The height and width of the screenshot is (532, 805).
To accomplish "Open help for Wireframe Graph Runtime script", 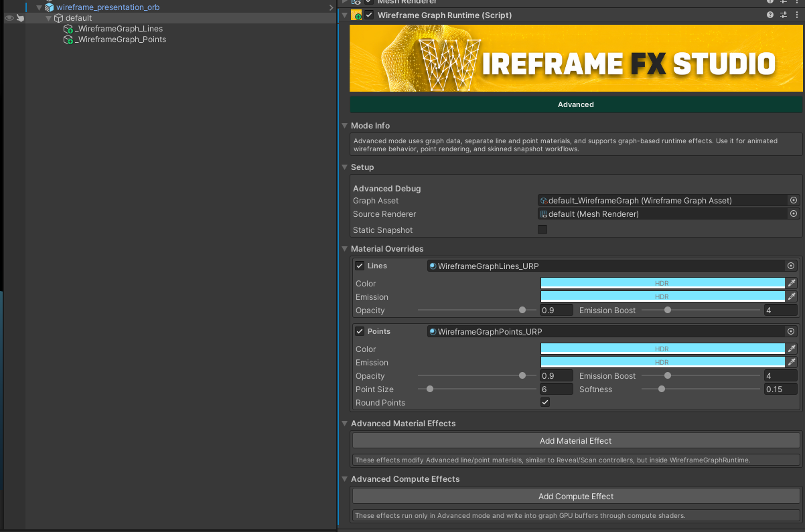I will (770, 15).
